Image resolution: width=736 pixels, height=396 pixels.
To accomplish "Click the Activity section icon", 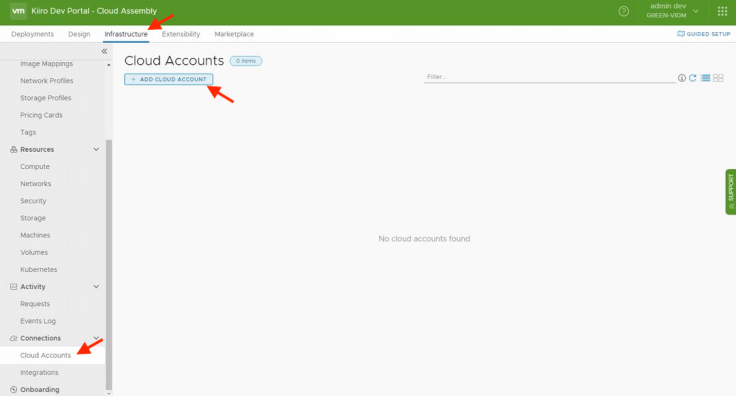I will coord(14,287).
